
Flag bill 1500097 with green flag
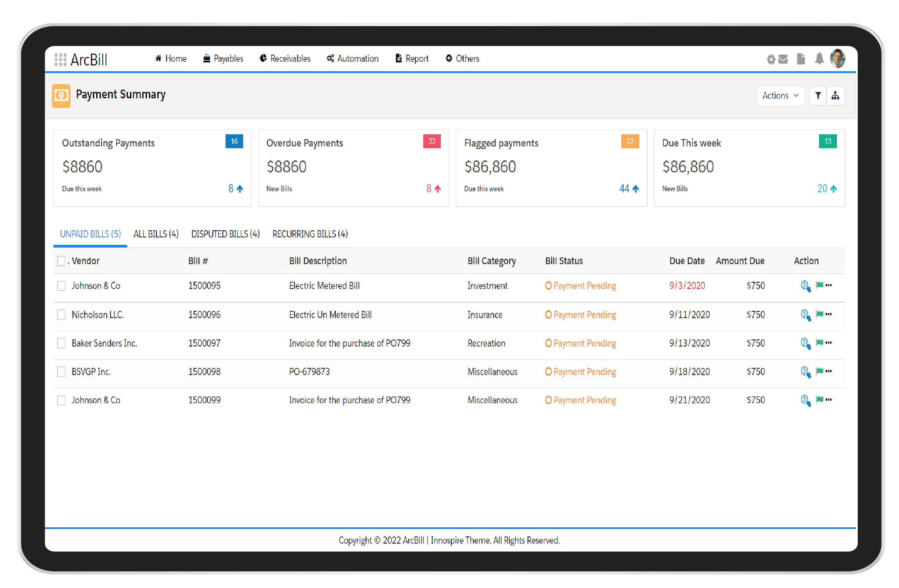[x=819, y=342]
